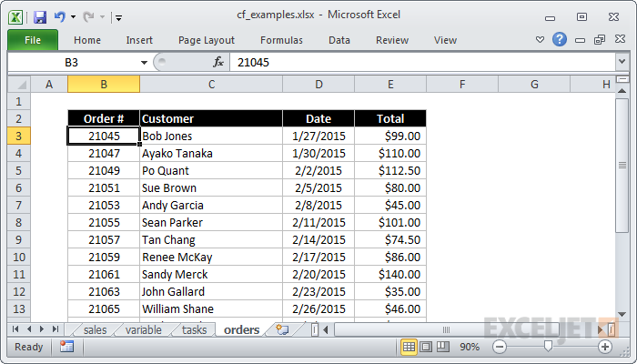The width and height of the screenshot is (637, 364).
Task: Click the Redo arrow icon
Action: tap(88, 16)
